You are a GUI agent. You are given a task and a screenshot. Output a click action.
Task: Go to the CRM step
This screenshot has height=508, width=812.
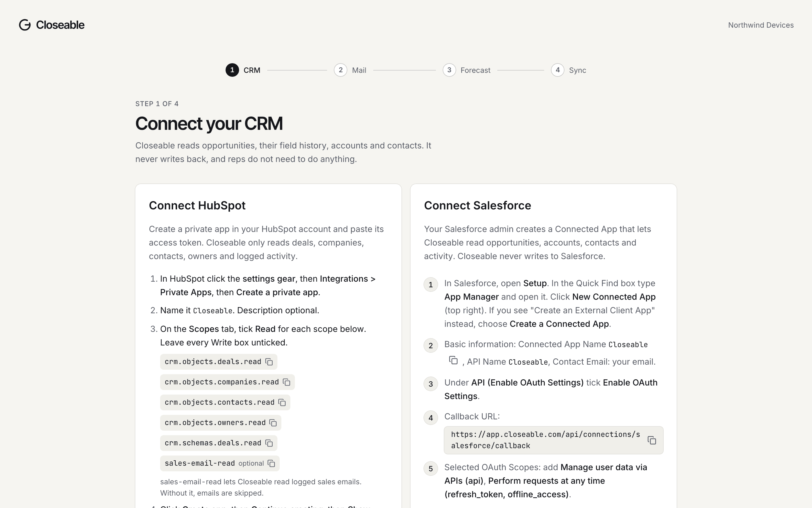243,70
